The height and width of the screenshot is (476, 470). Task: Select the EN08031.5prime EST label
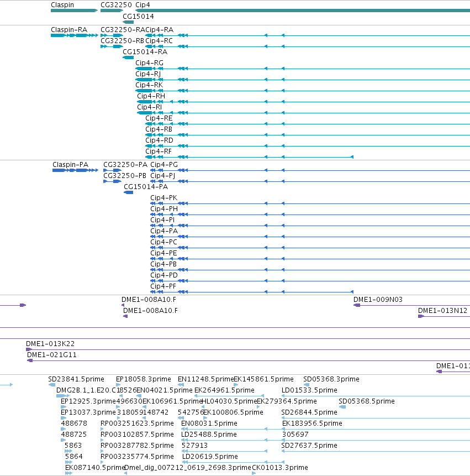(x=209, y=423)
